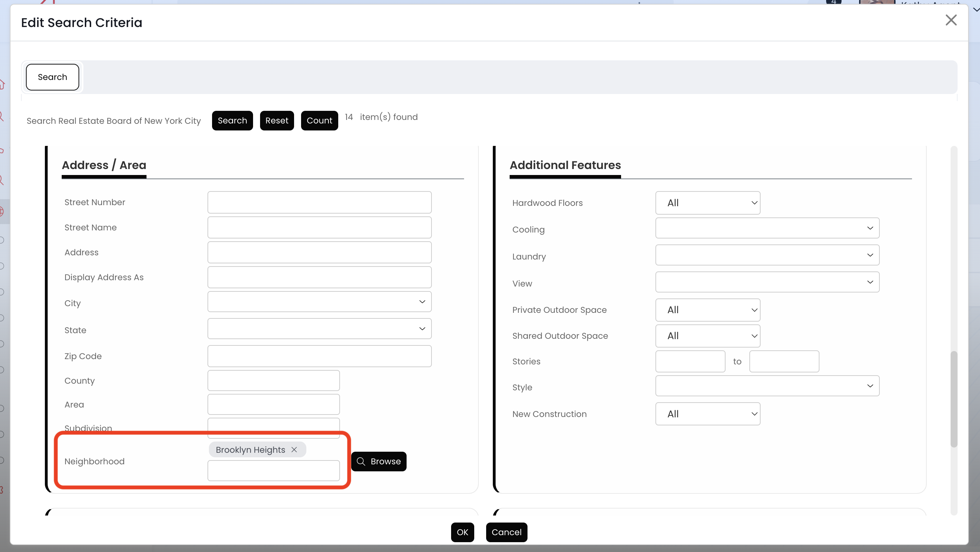This screenshot has height=552, width=980.
Task: Click the Cancel button
Action: (506, 532)
